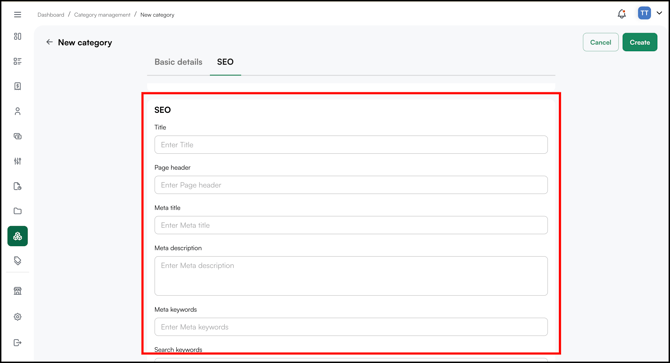This screenshot has height=363, width=670.
Task: Open the tag sidebar icon
Action: 18,261
